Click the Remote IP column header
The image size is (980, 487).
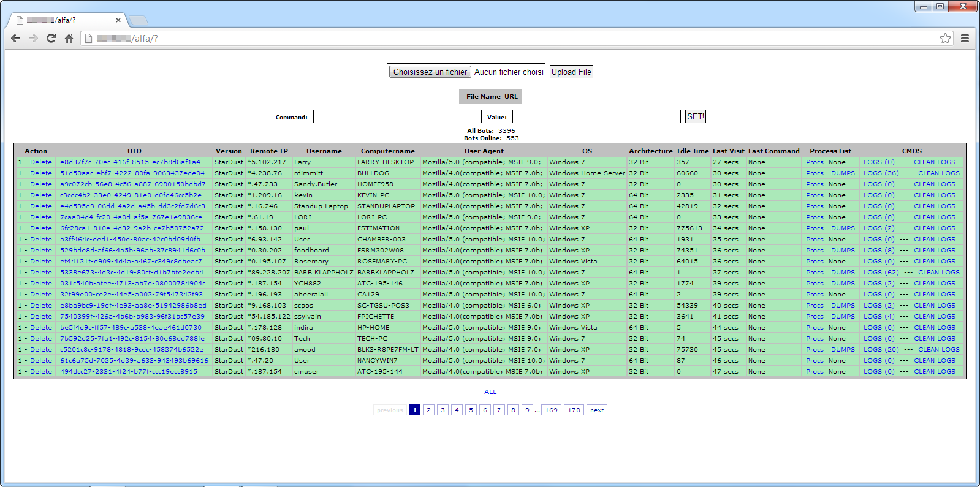pyautogui.click(x=269, y=151)
